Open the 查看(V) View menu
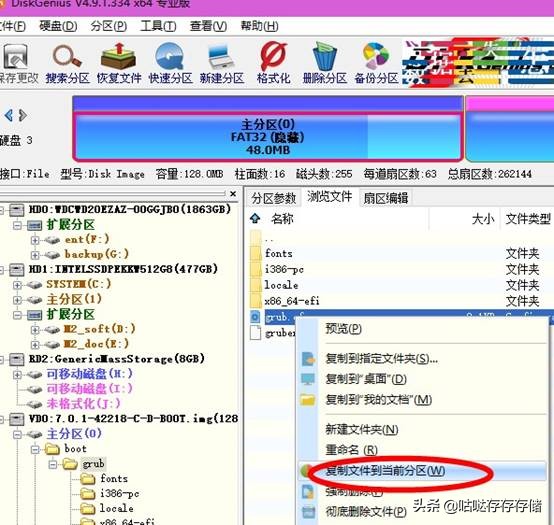 [208, 26]
